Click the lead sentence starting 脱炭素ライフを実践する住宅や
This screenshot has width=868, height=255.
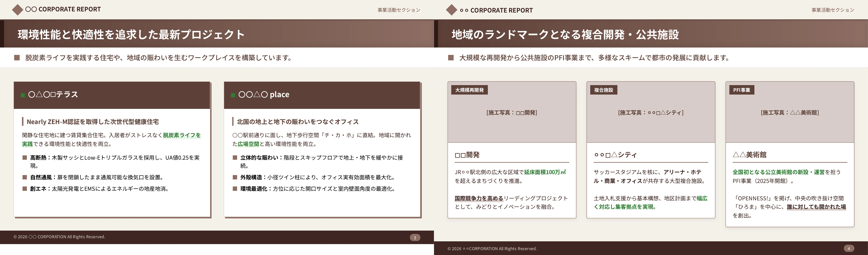[x=159, y=58]
